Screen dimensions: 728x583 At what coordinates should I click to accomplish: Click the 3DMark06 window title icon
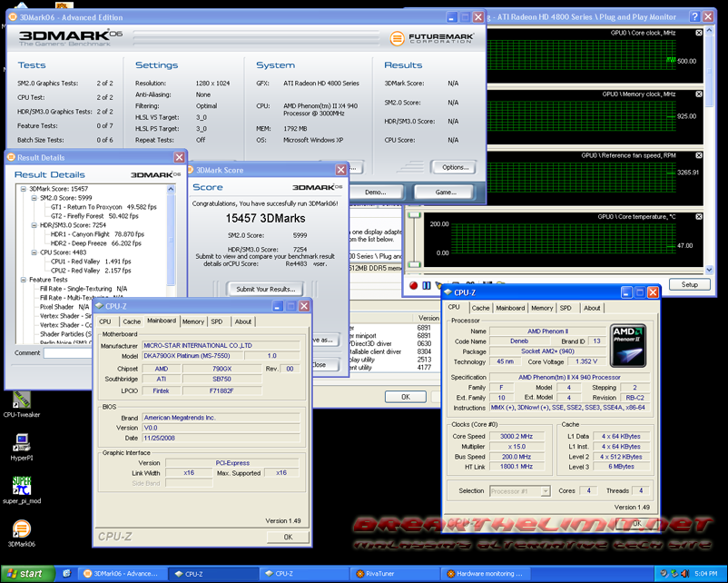(x=13, y=17)
